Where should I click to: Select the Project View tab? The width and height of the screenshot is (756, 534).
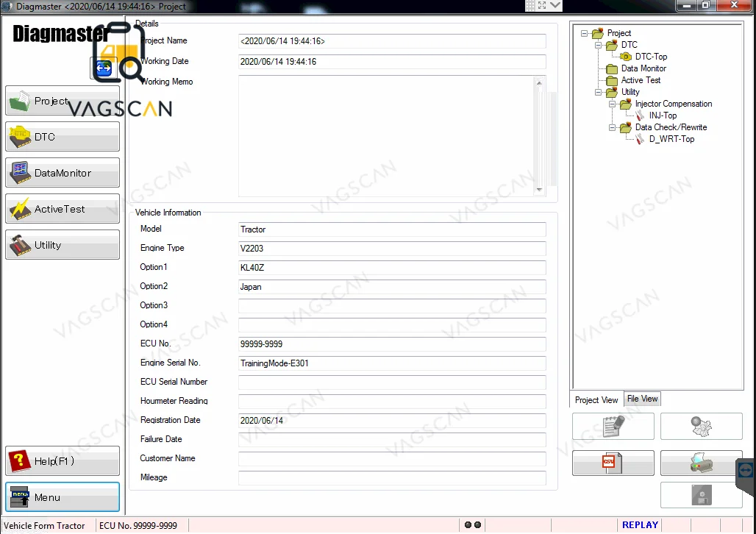(596, 399)
